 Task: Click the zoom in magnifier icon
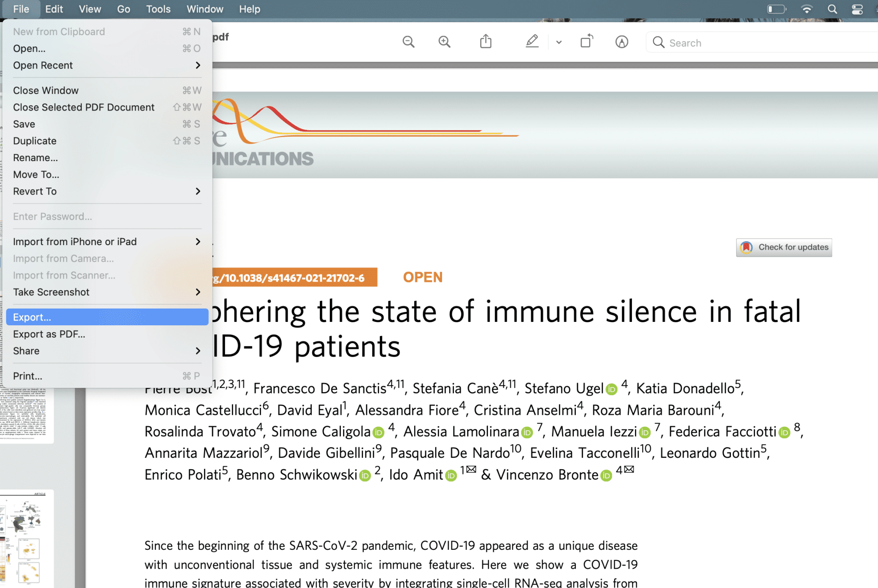444,42
